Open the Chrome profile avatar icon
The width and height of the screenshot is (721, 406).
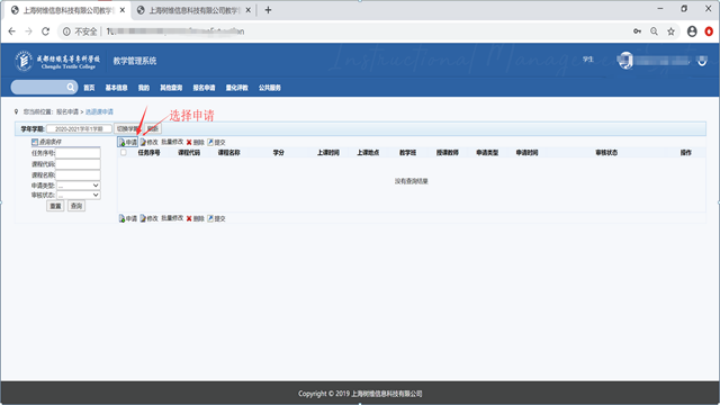pyautogui.click(x=691, y=31)
